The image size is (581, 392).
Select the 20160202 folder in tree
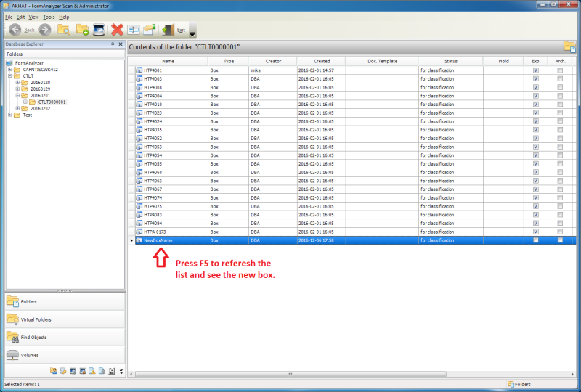pyautogui.click(x=41, y=108)
